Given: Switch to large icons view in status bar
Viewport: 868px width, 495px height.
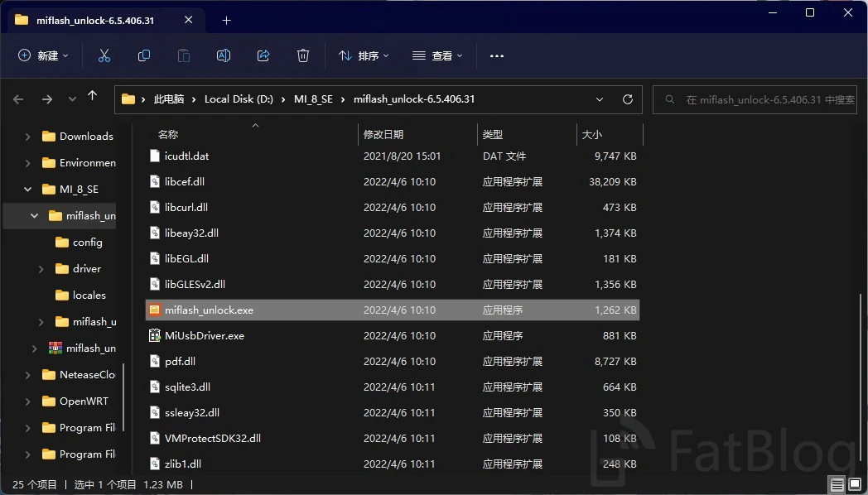Looking at the screenshot, I should (x=855, y=485).
